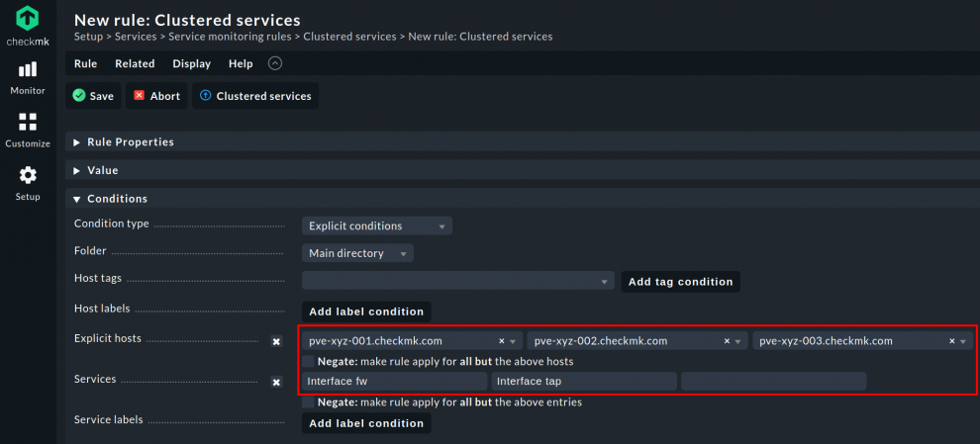Open the Host tags dropdown
Image resolution: width=980 pixels, height=444 pixels.
(x=458, y=282)
